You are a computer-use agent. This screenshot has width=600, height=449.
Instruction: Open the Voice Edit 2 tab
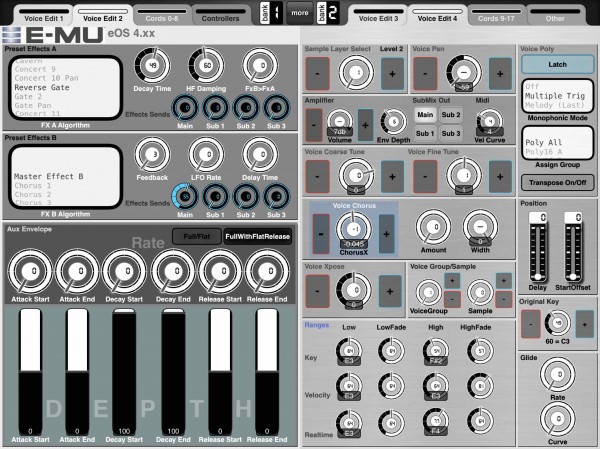coord(103,15)
